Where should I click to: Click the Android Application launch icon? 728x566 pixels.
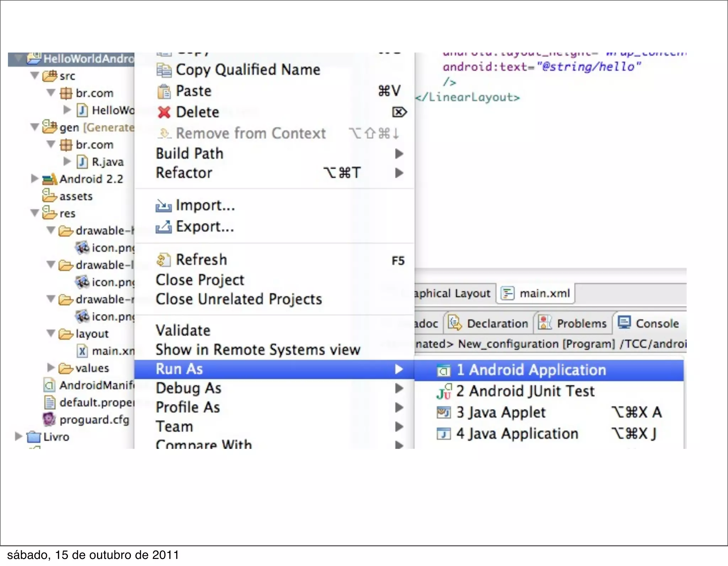point(443,371)
